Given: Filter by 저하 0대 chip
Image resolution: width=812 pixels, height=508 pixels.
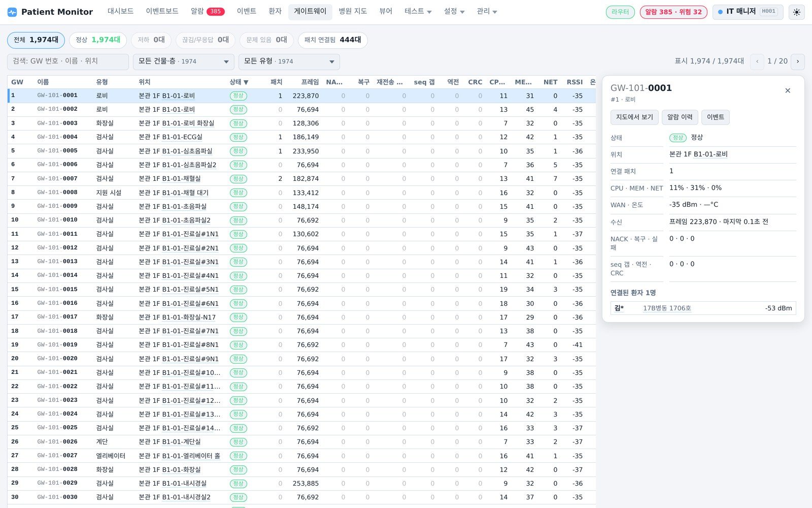Looking at the screenshot, I should 151,40.
